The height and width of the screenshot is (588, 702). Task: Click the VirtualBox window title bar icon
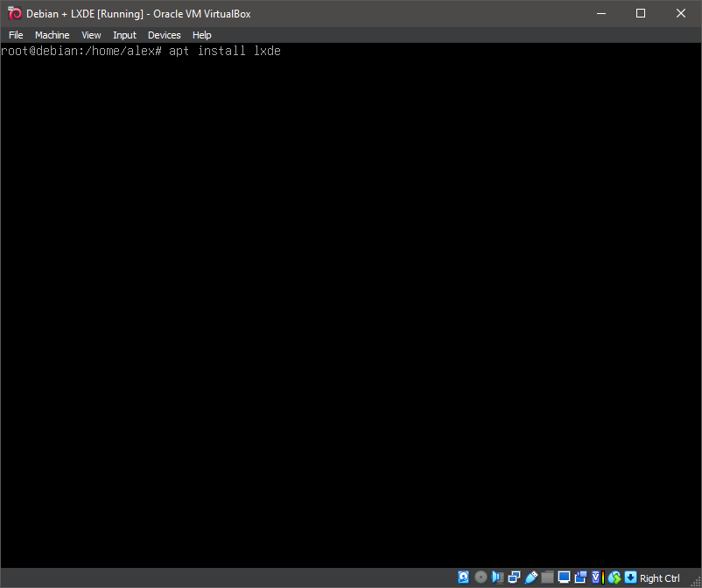[14, 13]
